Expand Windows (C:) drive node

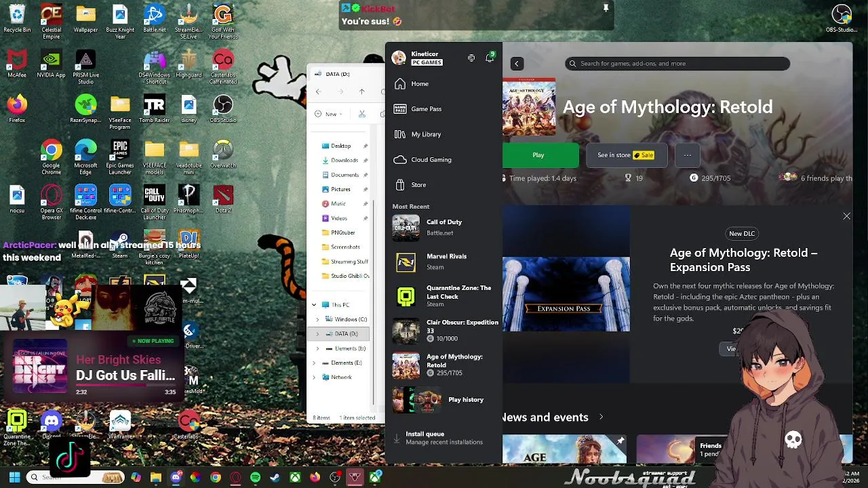317,320
